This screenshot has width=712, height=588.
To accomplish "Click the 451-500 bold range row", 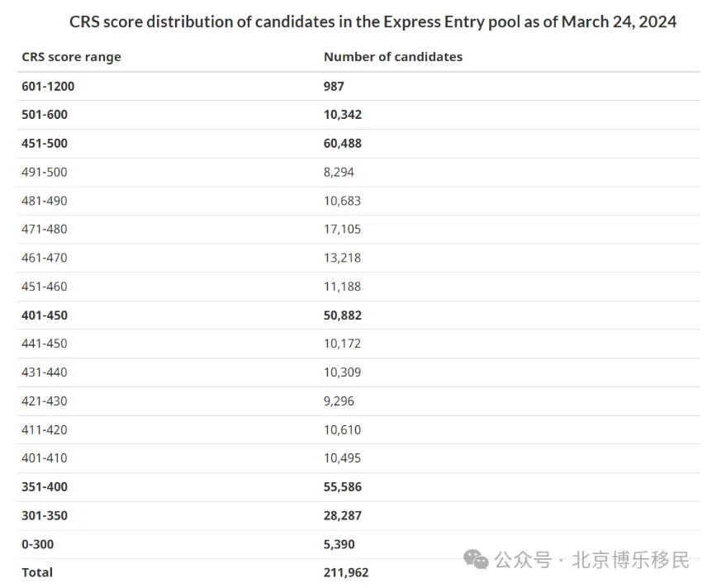I will point(358,144).
